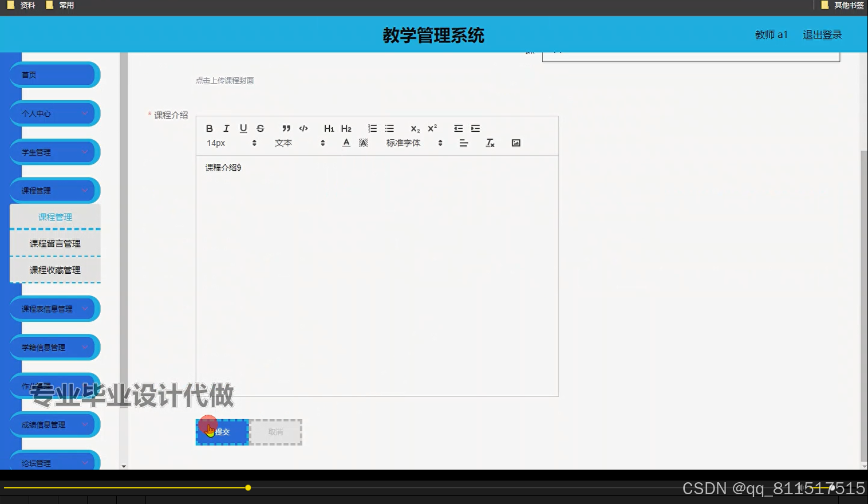Open 课程收藏管理 from the sidebar

[55, 269]
